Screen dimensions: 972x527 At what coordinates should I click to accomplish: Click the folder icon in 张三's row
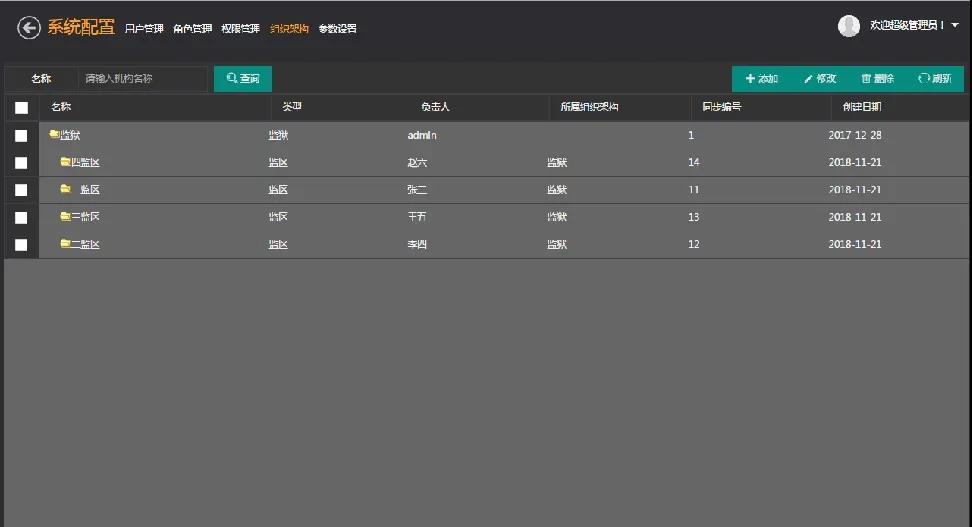[65, 189]
